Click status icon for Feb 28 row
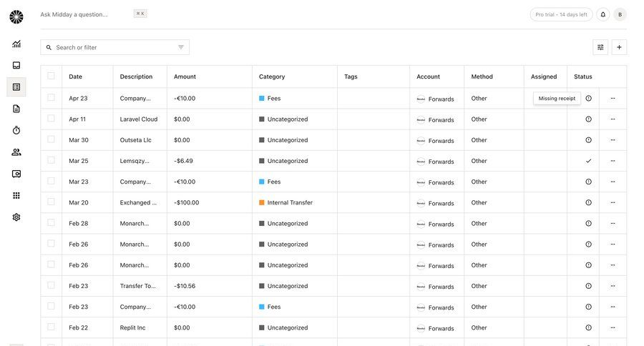The height and width of the screenshot is (346, 644). coord(589,223)
